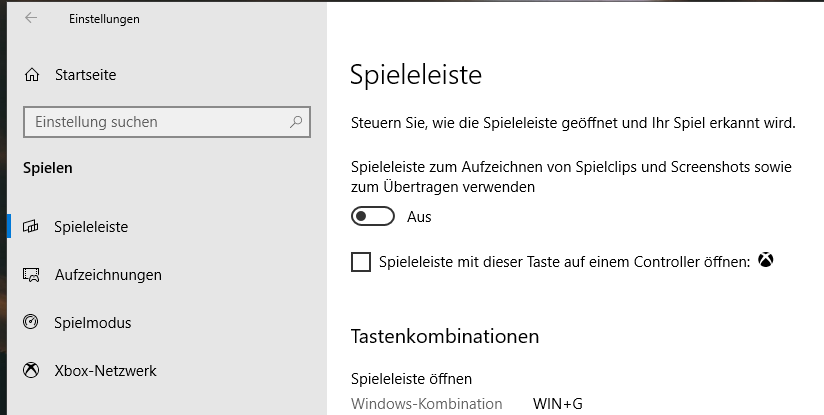The width and height of the screenshot is (824, 415).
Task: Click the Spielmodus gauge icon
Action: pyautogui.click(x=32, y=323)
